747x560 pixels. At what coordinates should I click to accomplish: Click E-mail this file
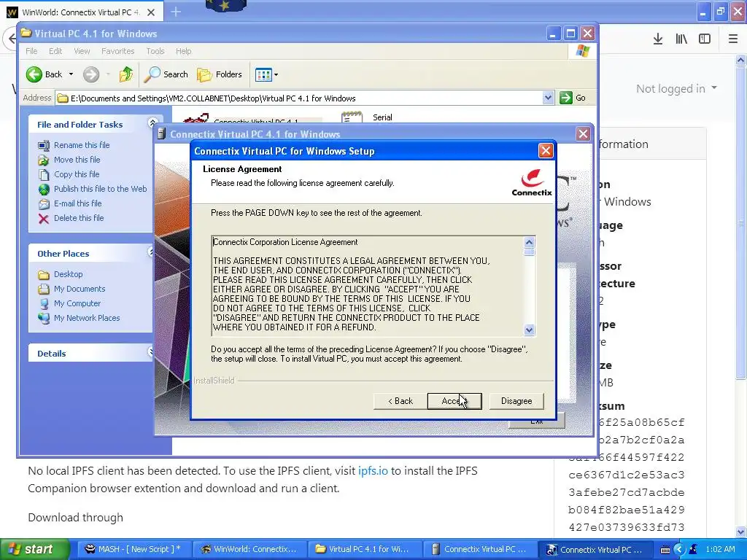[x=77, y=203]
